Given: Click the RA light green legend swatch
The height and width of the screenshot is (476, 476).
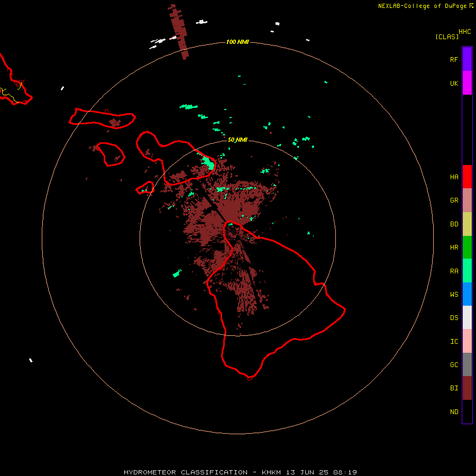Looking at the screenshot, I should [x=467, y=271].
